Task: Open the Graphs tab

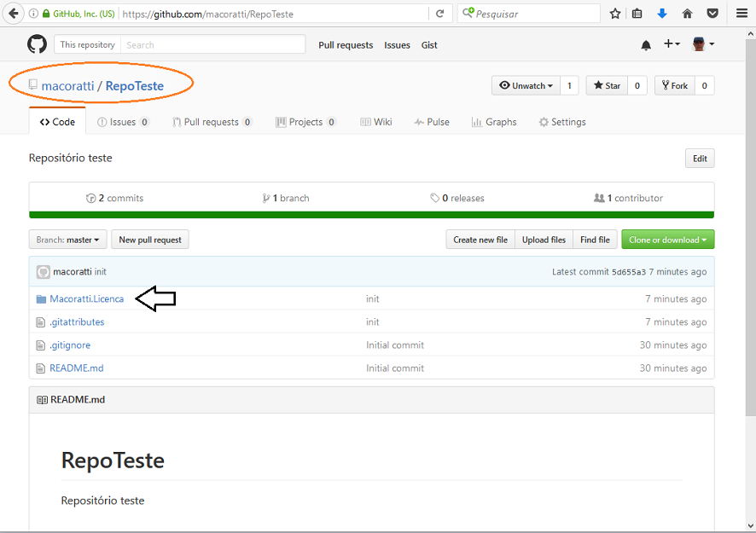Action: coord(494,122)
